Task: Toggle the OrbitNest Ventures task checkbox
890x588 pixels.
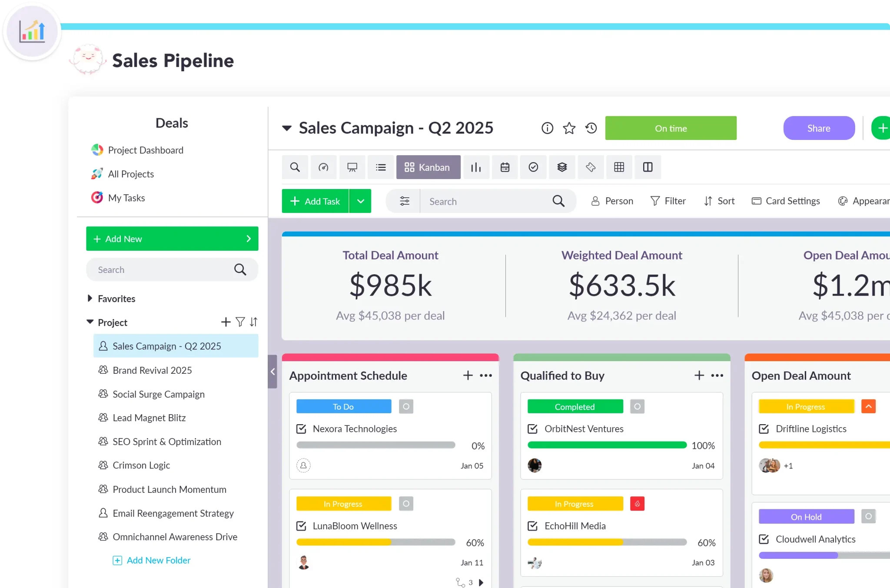Action: point(532,429)
